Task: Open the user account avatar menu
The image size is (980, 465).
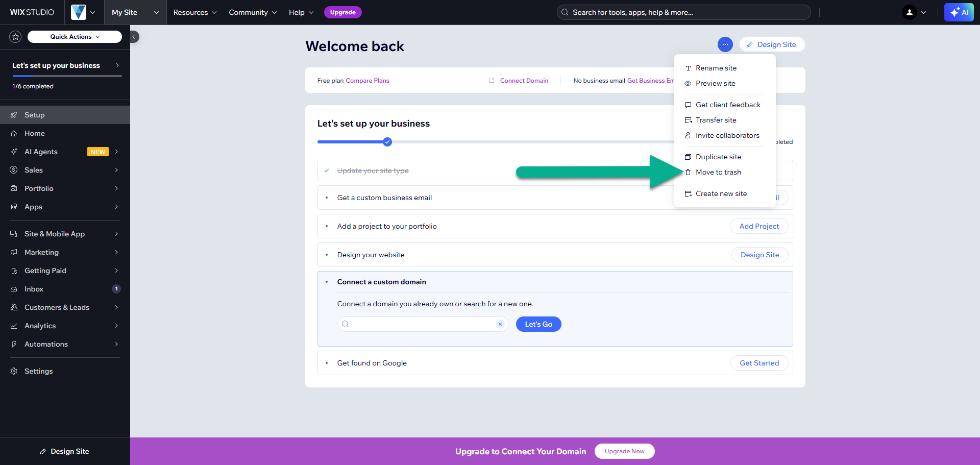Action: tap(914, 12)
